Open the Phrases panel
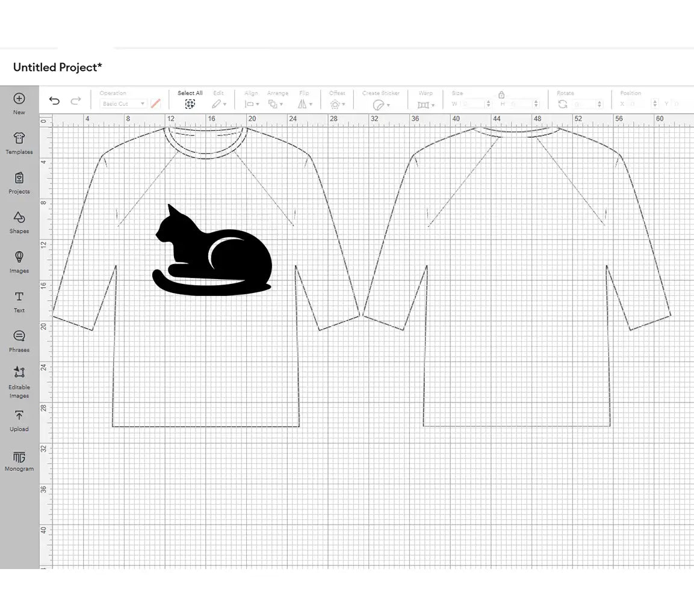This screenshot has width=694, height=616. (x=19, y=342)
